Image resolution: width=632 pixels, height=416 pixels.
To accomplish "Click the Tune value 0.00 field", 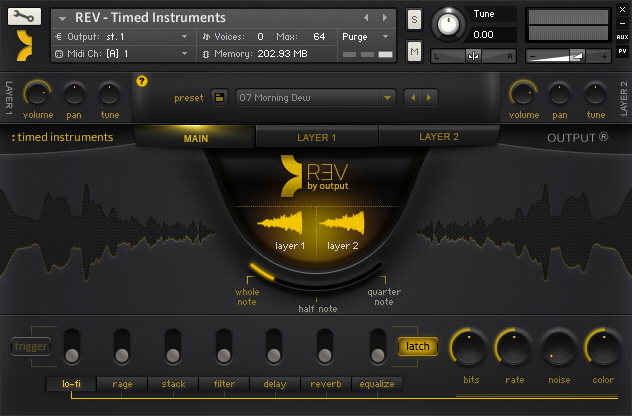I will (x=493, y=35).
